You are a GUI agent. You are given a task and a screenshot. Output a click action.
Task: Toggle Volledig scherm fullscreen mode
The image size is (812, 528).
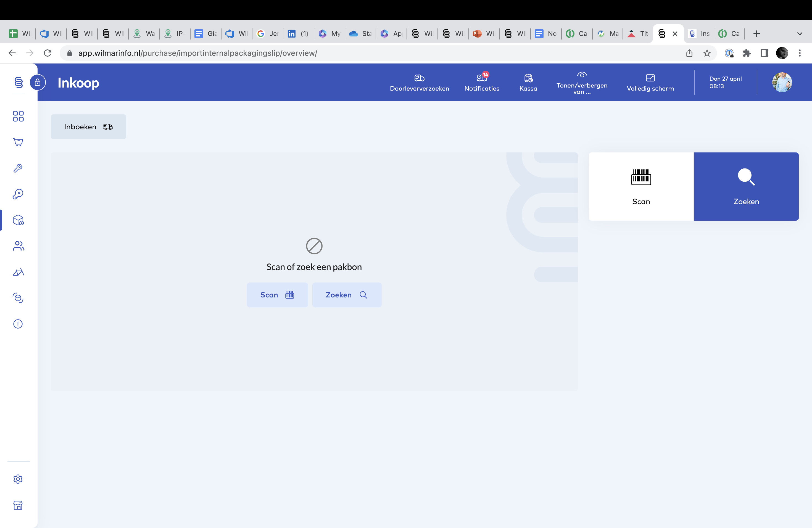[650, 78]
